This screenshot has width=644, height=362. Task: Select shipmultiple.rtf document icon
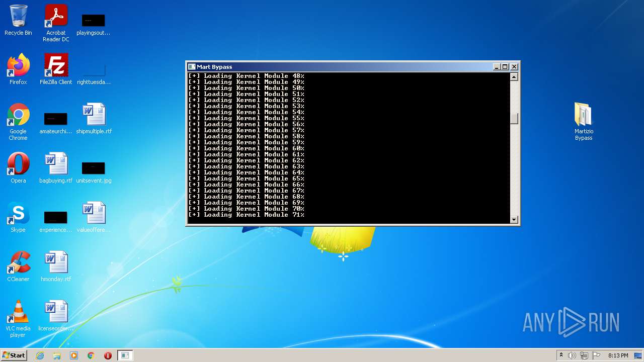[x=94, y=119]
